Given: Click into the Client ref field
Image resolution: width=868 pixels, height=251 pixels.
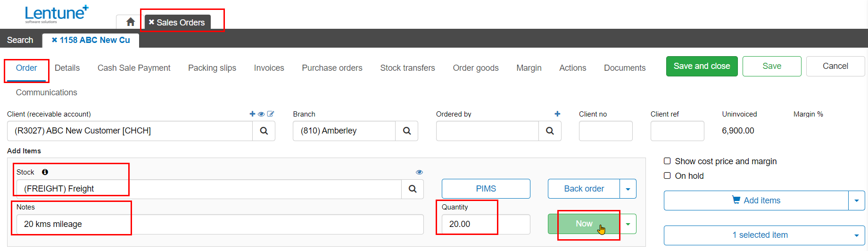Looking at the screenshot, I should click(x=677, y=131).
